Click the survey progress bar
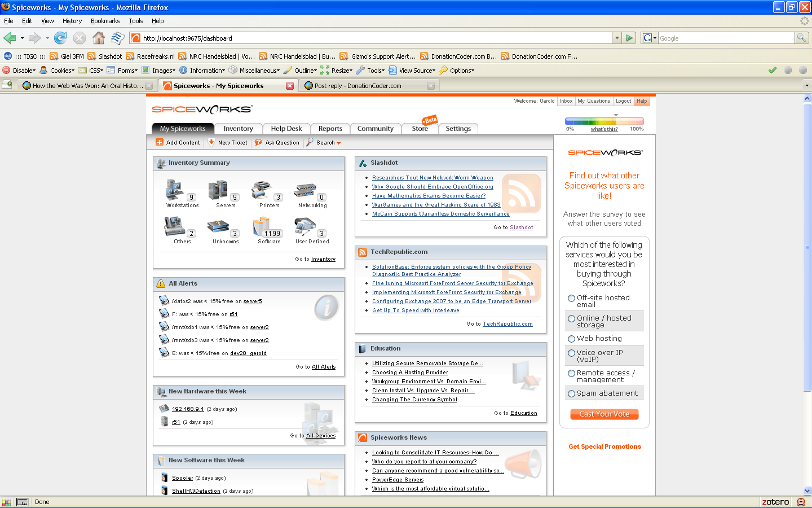 pyautogui.click(x=604, y=121)
